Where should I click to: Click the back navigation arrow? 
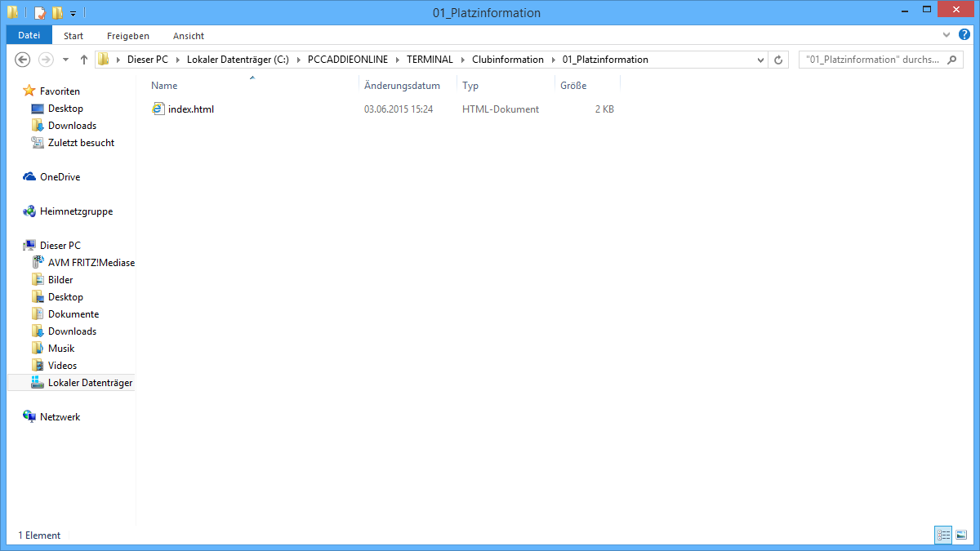pyautogui.click(x=23, y=60)
